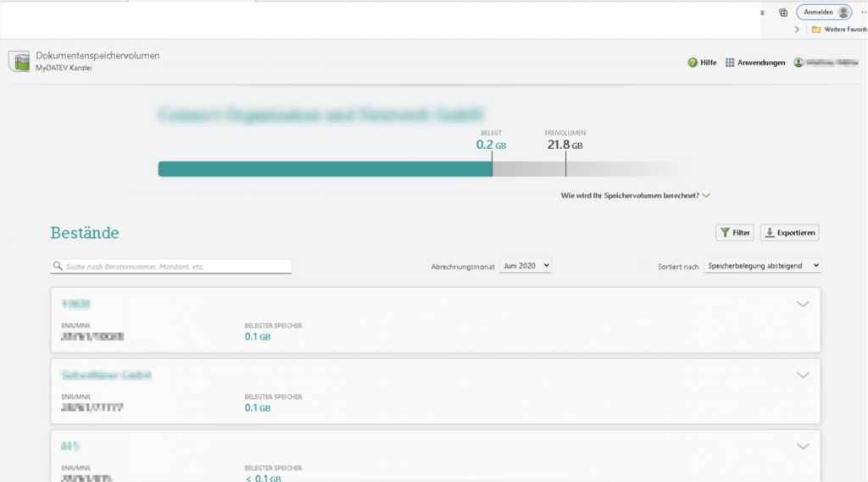Open the Weitere Favoriten folder
This screenshot has height=482, width=868.
tap(838, 29)
